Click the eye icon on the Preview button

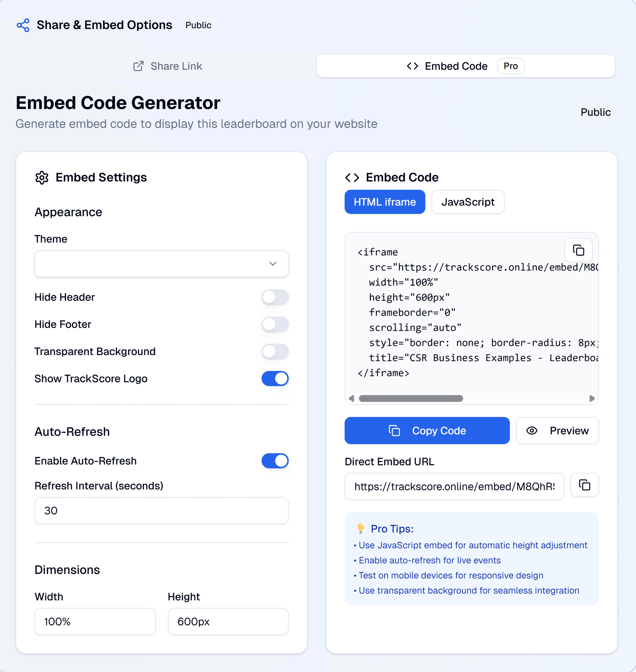tap(532, 431)
